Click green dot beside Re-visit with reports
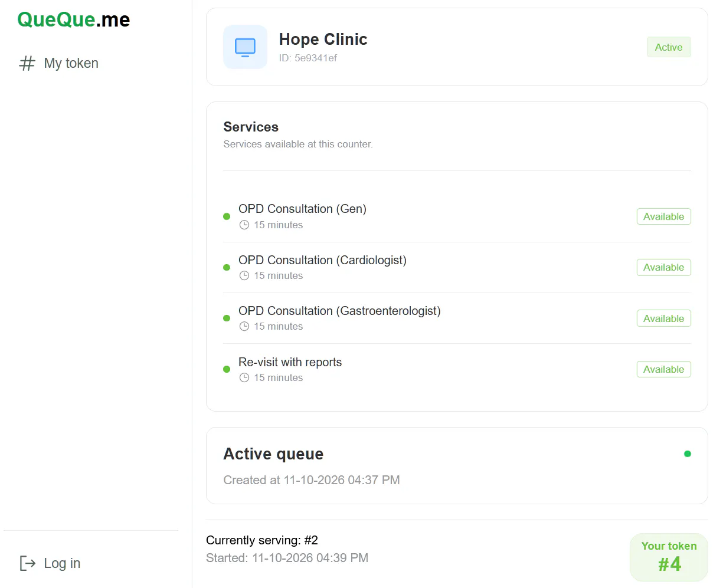This screenshot has width=723, height=588. (227, 369)
